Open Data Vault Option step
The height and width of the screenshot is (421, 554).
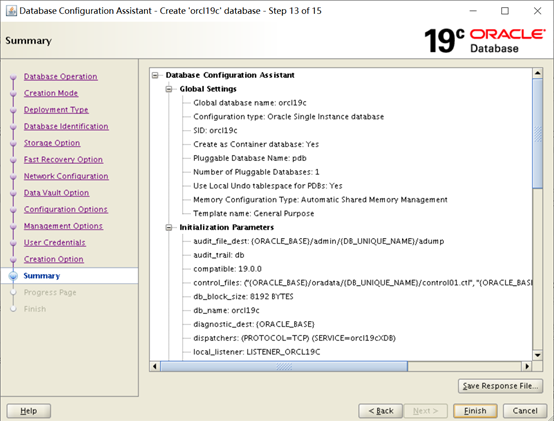[x=57, y=193]
